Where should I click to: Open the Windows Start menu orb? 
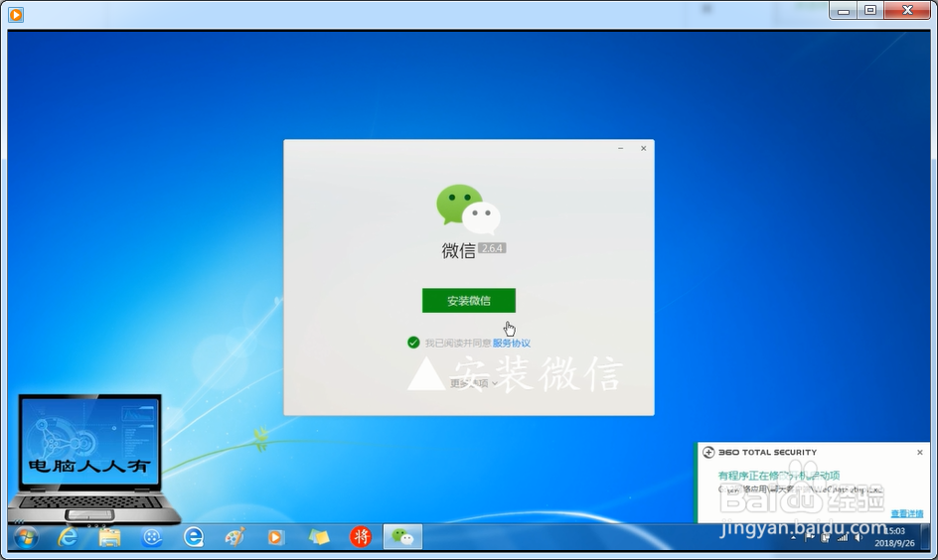26,537
